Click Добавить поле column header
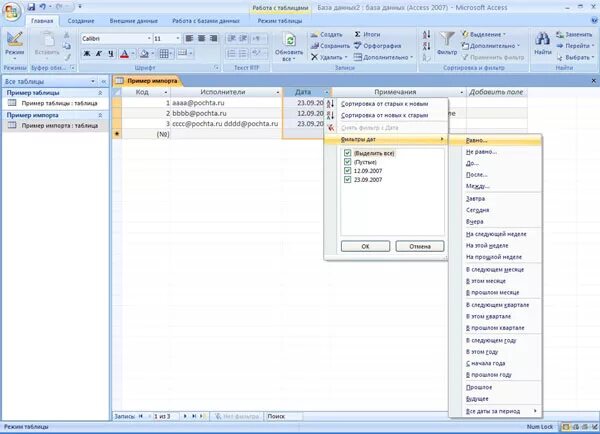The width and height of the screenshot is (600, 434). (496, 92)
